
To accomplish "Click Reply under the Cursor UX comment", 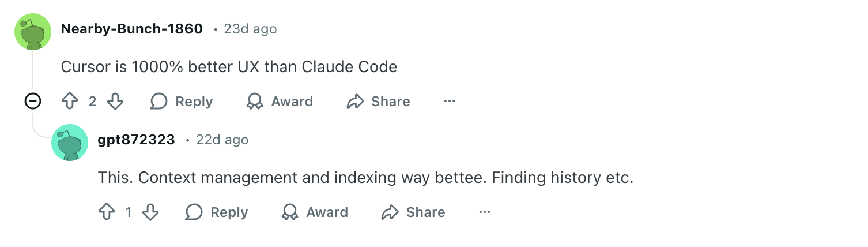I will (182, 102).
